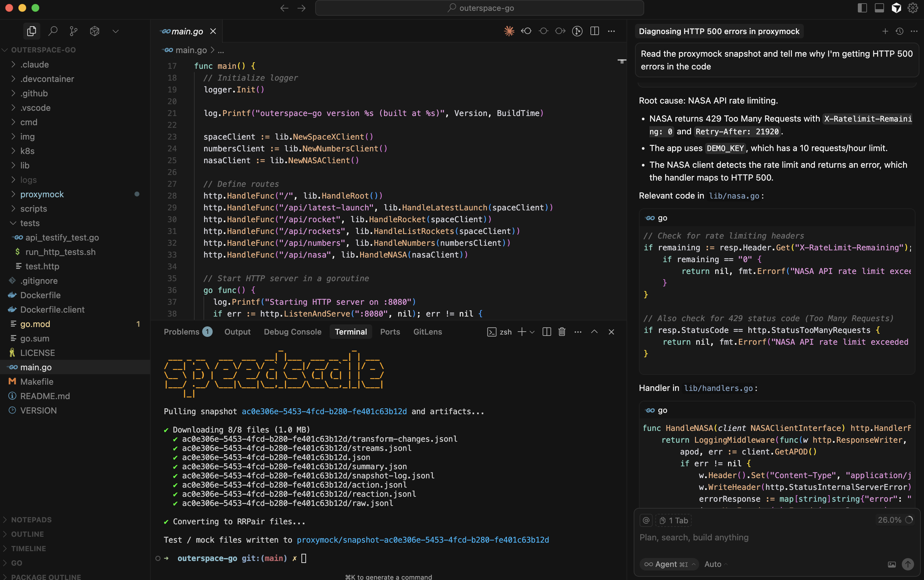Open the Search view in sidebar
This screenshot has height=580, width=924.
[53, 31]
